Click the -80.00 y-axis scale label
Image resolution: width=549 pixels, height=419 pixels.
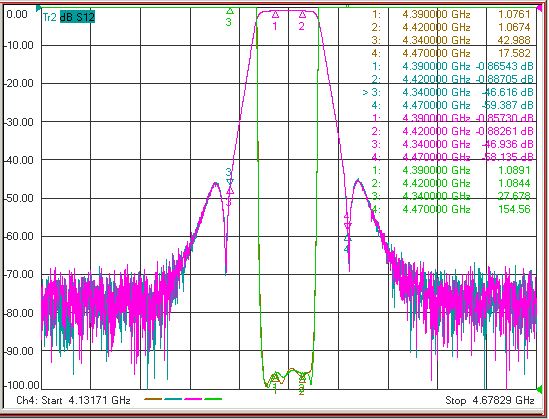tap(19, 313)
